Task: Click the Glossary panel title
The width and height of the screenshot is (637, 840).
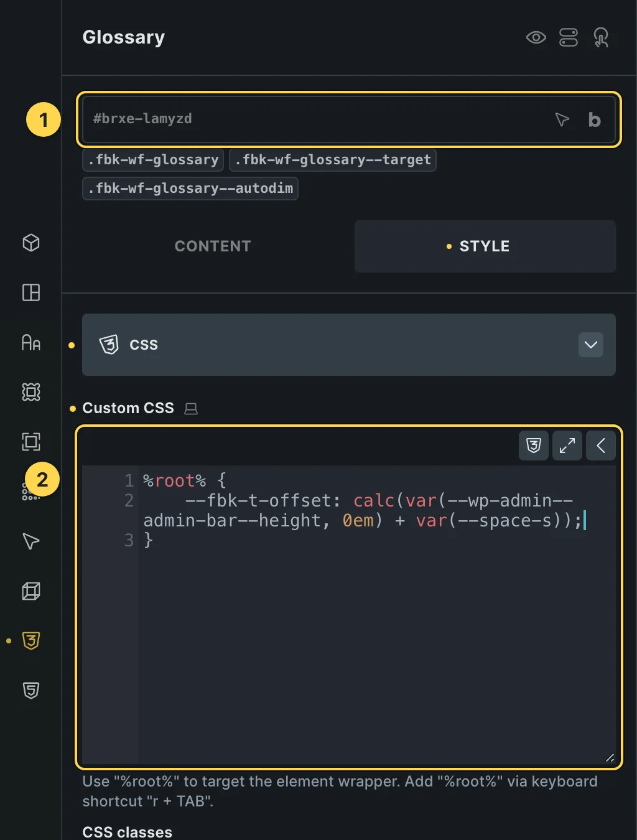Action: 124,37
